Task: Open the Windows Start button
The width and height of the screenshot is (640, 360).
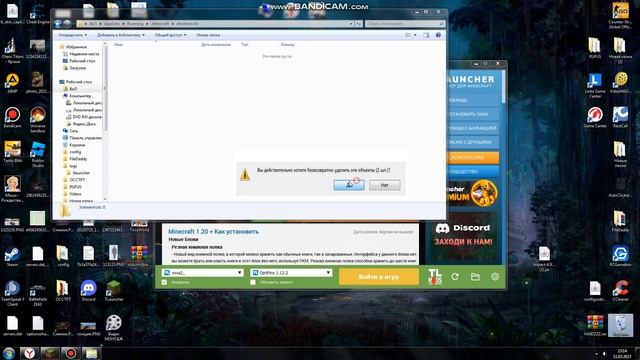Action: [9, 353]
